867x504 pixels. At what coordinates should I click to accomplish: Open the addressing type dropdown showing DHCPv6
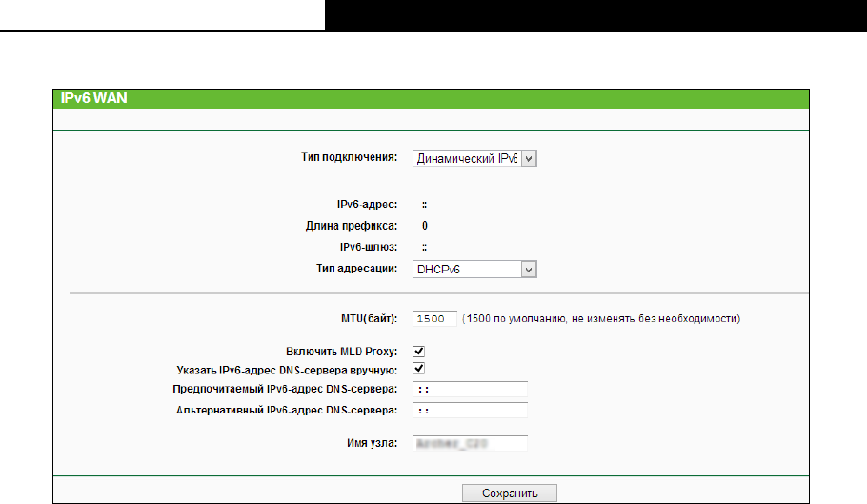[x=474, y=269]
